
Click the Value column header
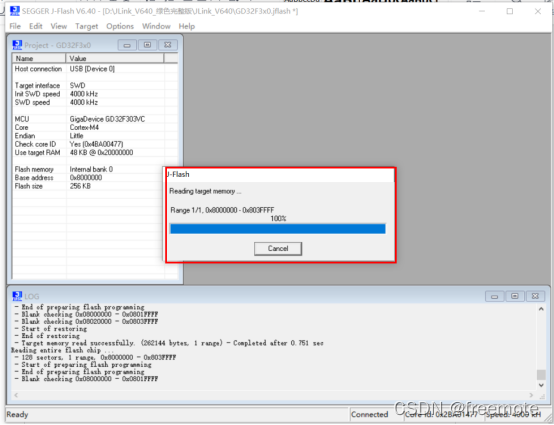click(115, 58)
